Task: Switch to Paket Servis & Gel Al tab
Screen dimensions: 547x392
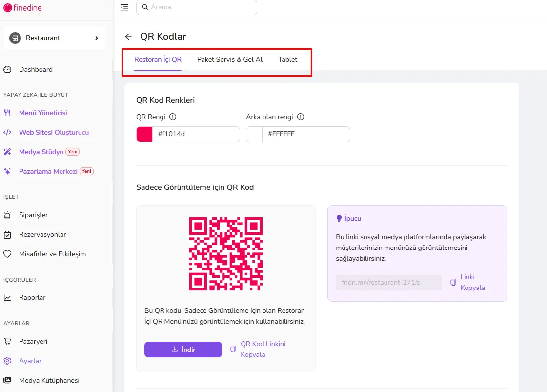Action: (x=230, y=60)
